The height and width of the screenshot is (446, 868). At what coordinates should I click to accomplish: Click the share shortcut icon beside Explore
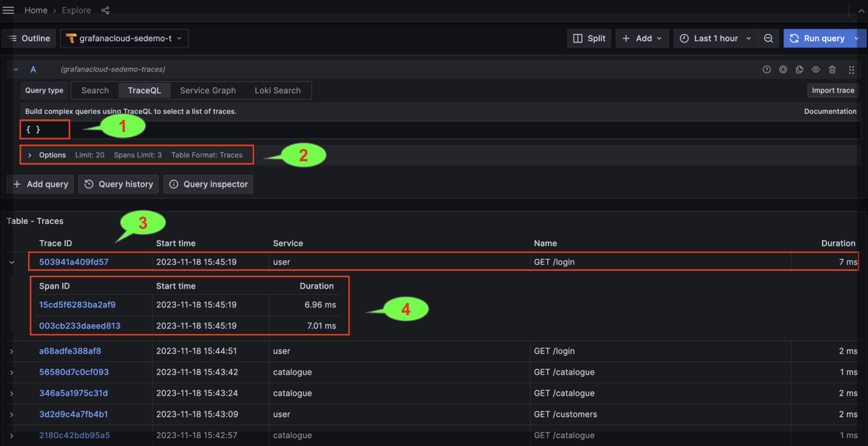point(105,10)
